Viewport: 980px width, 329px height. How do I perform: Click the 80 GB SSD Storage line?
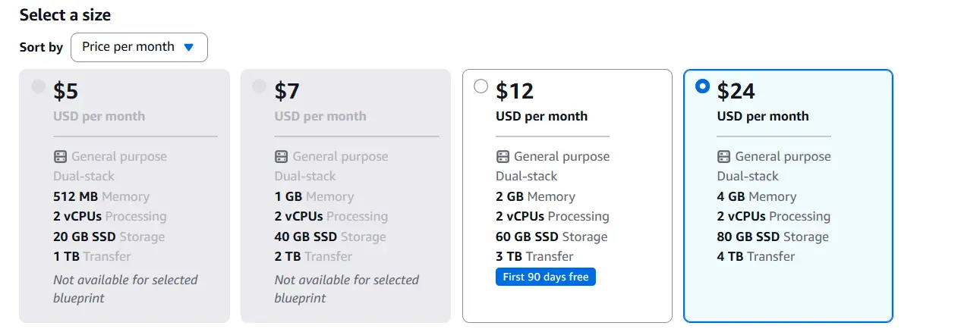[773, 237]
